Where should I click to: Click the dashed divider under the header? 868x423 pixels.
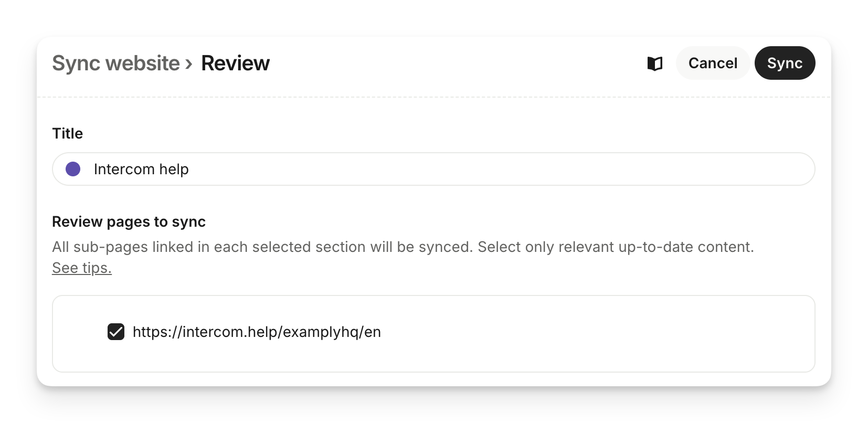(433, 97)
